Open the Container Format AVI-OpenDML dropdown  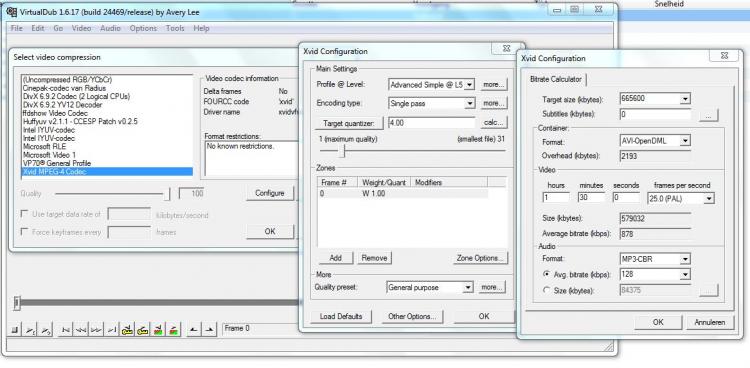point(685,141)
